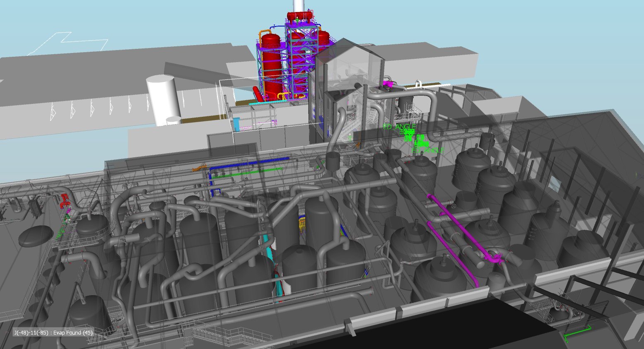Click the red valve at far left
The image size is (644, 349).
pyautogui.click(x=64, y=200)
